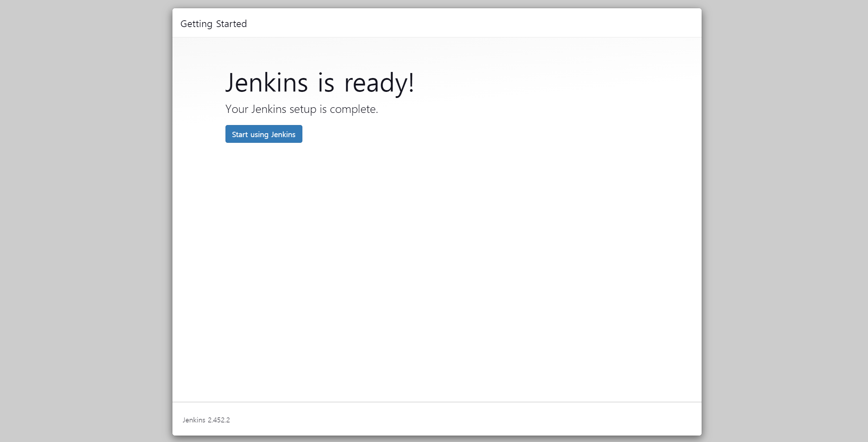Click the Start using Jenkins button
This screenshot has height=442, width=868.
264,134
